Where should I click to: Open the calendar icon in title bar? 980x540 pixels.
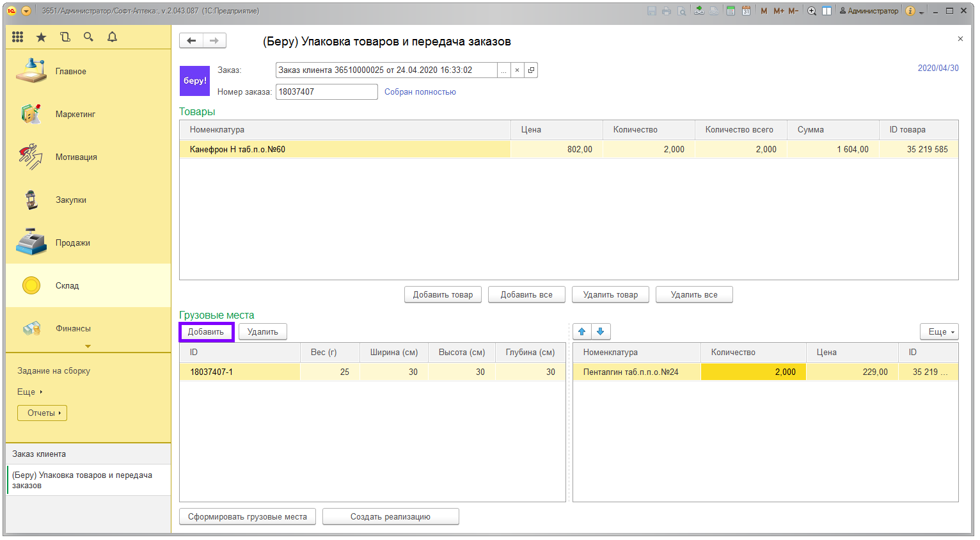(746, 11)
